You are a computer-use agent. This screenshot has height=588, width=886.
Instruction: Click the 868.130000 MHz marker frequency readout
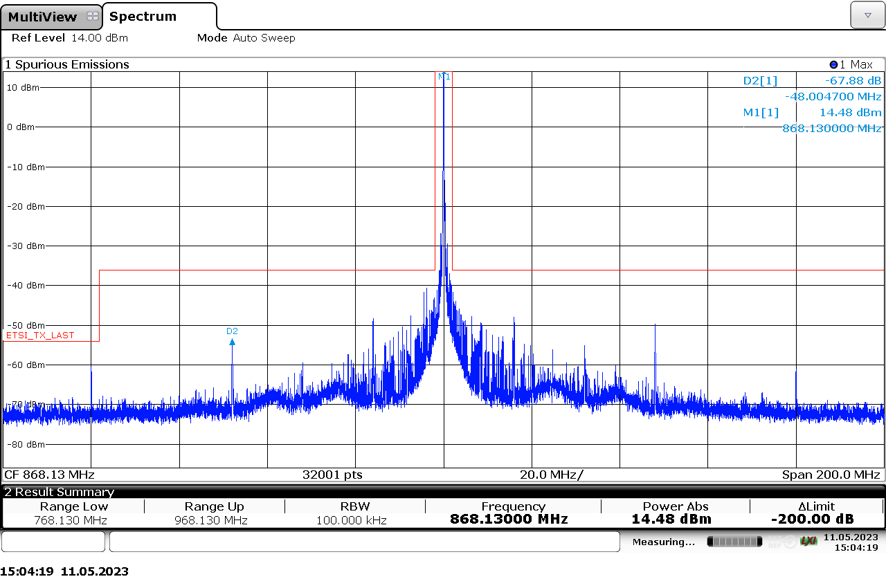832,129
